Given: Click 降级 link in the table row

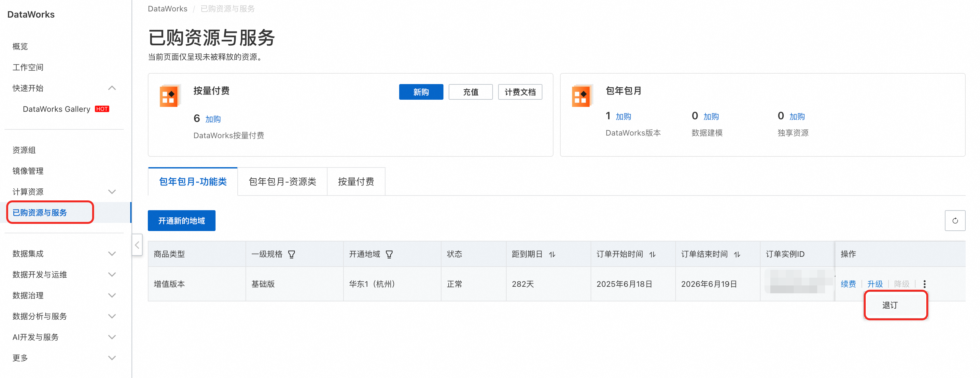Looking at the screenshot, I should pyautogui.click(x=902, y=284).
